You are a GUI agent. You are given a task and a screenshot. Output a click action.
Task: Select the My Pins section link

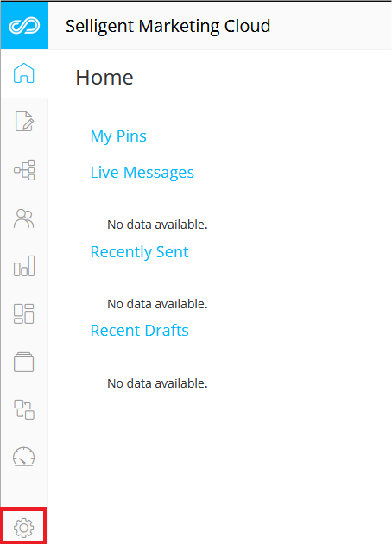118,136
